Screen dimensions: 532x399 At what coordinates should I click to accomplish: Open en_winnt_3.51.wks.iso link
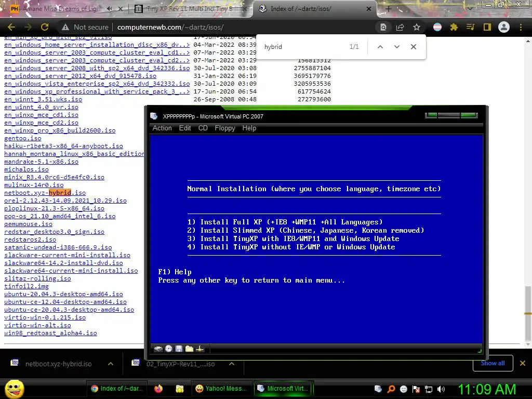(x=43, y=99)
